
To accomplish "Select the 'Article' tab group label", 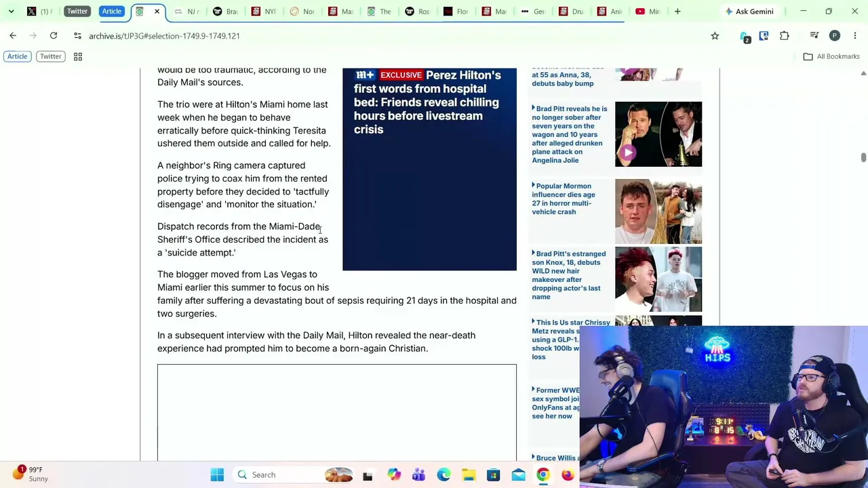I will pyautogui.click(x=112, y=12).
